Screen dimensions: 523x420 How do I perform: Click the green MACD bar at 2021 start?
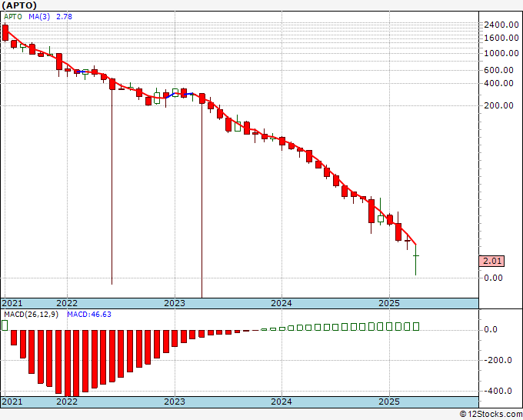5,325
